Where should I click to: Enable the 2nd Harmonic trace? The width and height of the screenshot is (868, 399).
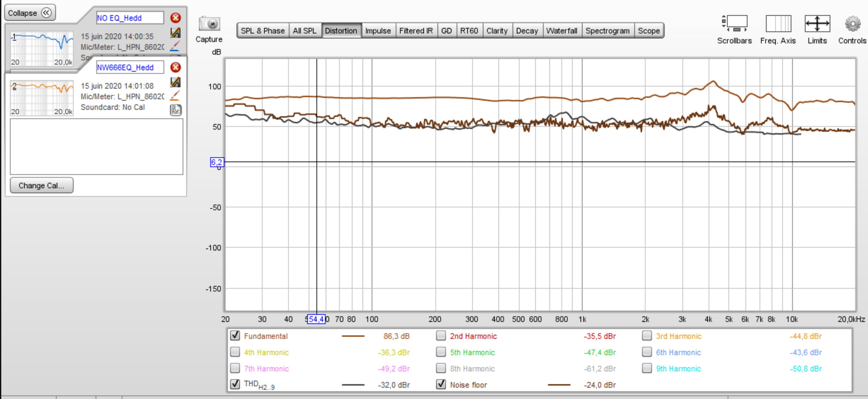(x=441, y=335)
